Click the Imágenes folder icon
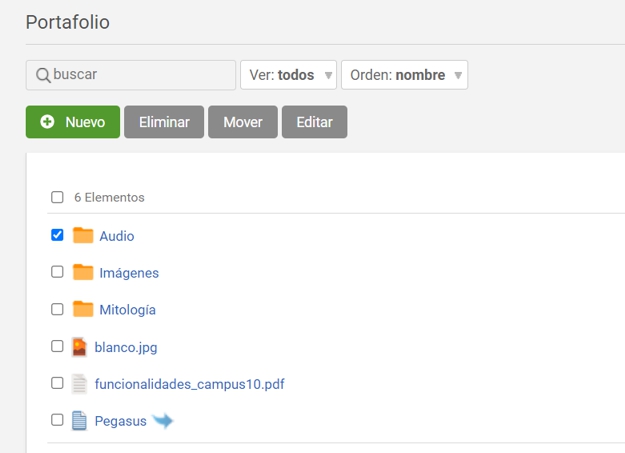 coord(83,272)
